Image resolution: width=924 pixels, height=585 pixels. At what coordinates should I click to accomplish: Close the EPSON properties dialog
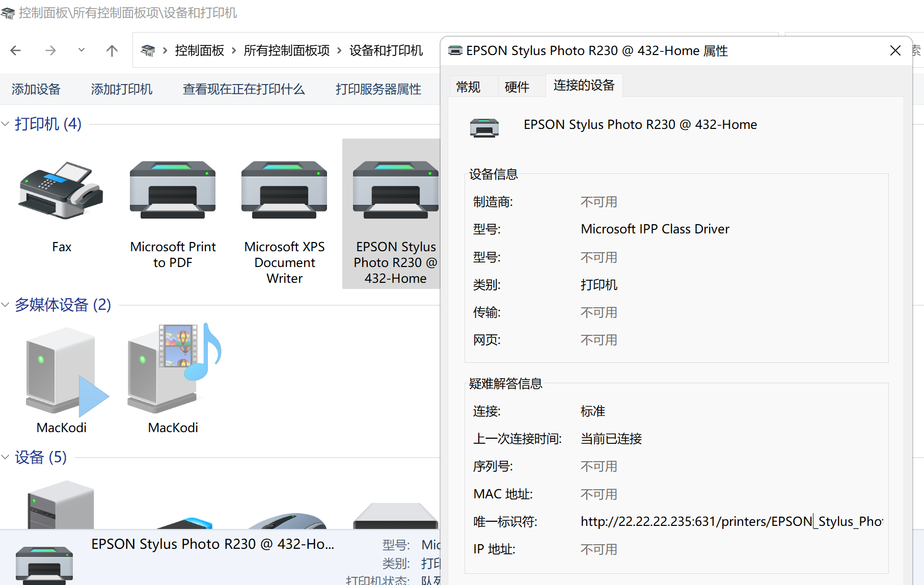[x=895, y=50]
